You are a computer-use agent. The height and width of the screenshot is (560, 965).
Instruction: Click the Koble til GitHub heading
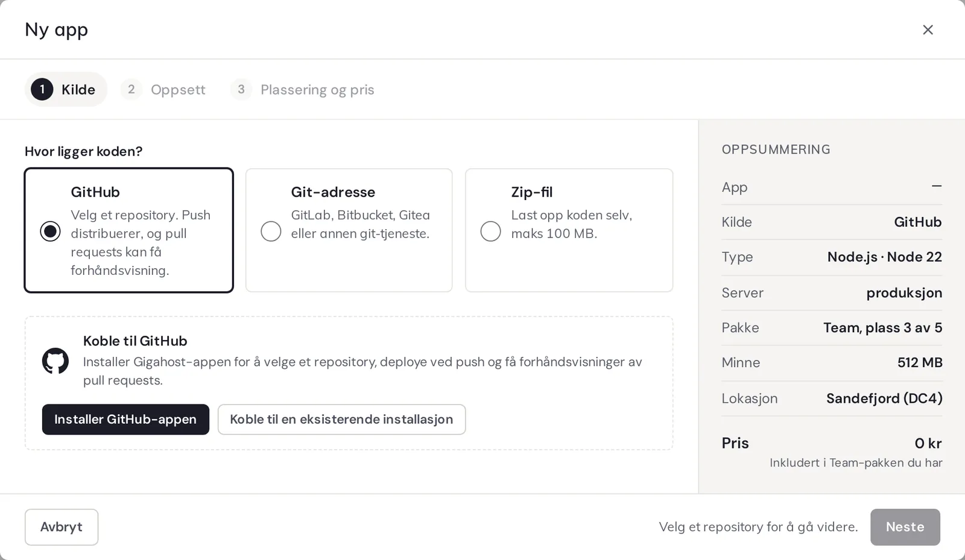pyautogui.click(x=135, y=341)
